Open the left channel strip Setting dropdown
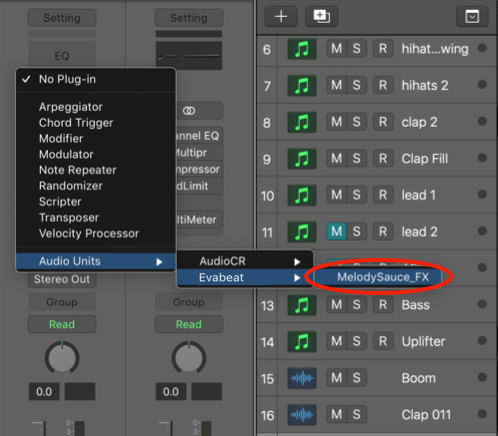This screenshot has height=436, width=498. tap(62, 18)
